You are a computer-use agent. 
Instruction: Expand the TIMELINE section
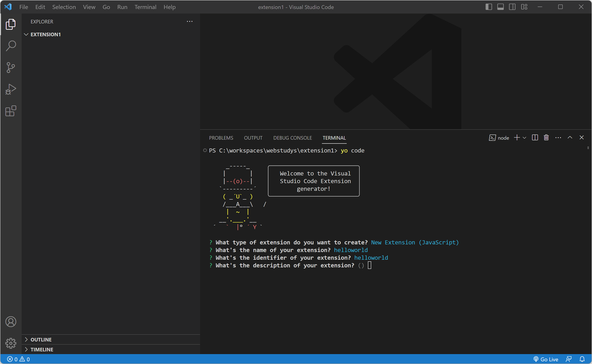pyautogui.click(x=42, y=349)
